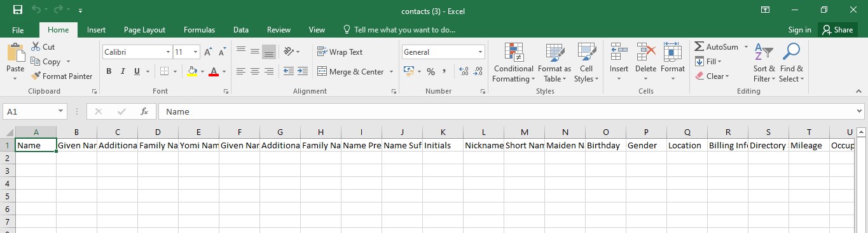868x233 pixels.
Task: Click the Insert Function fx icon
Action: [144, 111]
